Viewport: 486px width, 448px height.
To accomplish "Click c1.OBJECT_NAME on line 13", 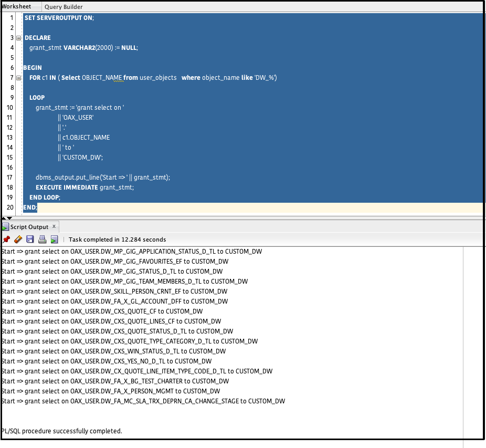I will point(86,138).
